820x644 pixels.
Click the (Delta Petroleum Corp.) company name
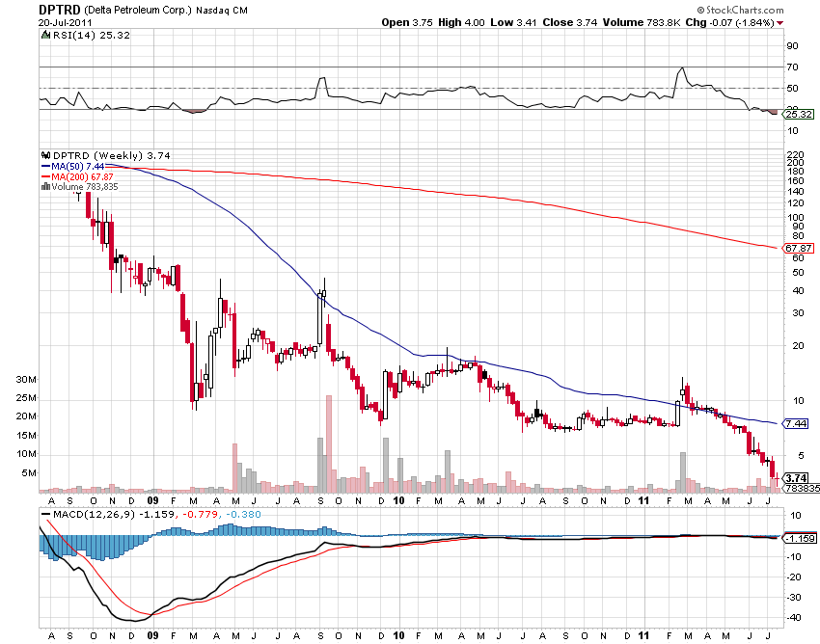coord(138,11)
